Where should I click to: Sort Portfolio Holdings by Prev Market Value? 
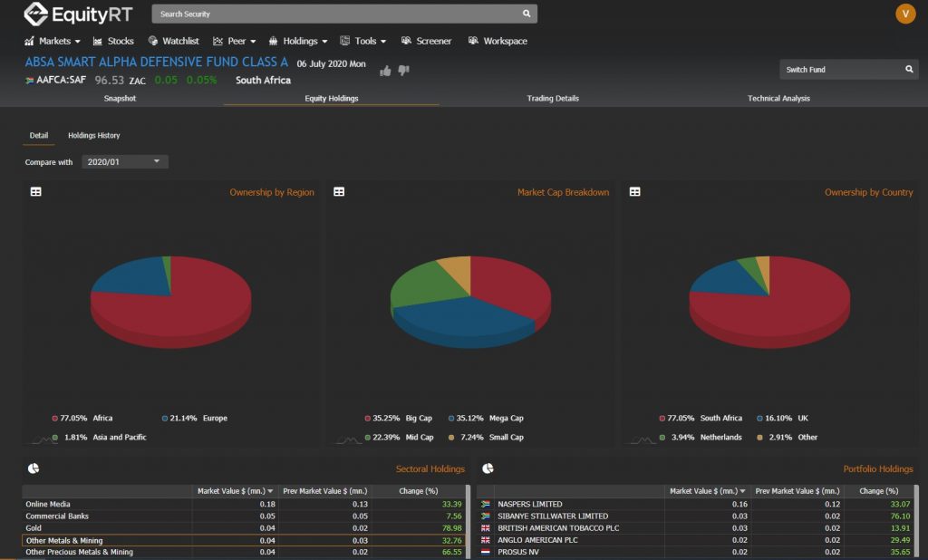pos(797,491)
